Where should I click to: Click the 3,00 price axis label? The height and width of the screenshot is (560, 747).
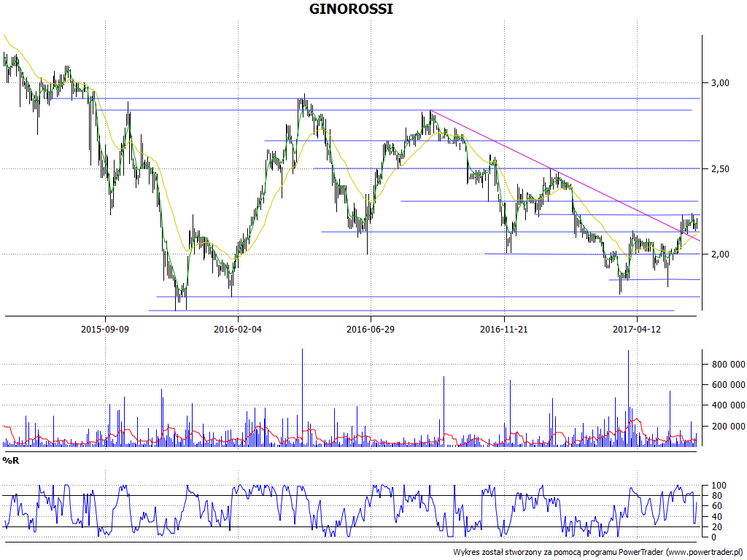[720, 83]
